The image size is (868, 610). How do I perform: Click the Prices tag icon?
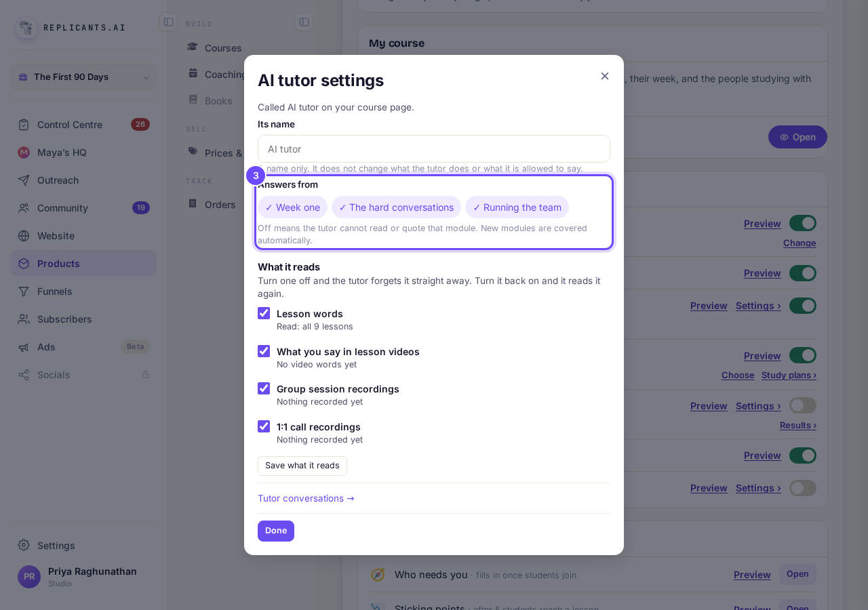click(x=193, y=152)
